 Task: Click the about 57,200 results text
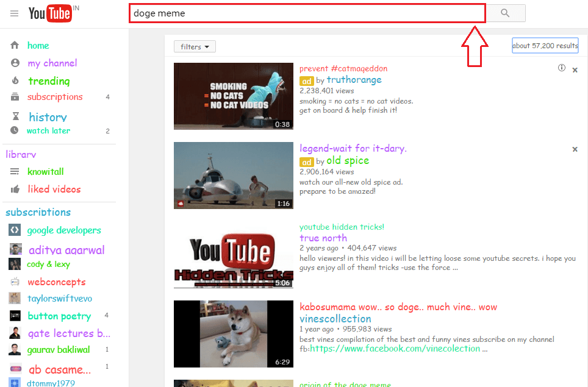pyautogui.click(x=545, y=46)
